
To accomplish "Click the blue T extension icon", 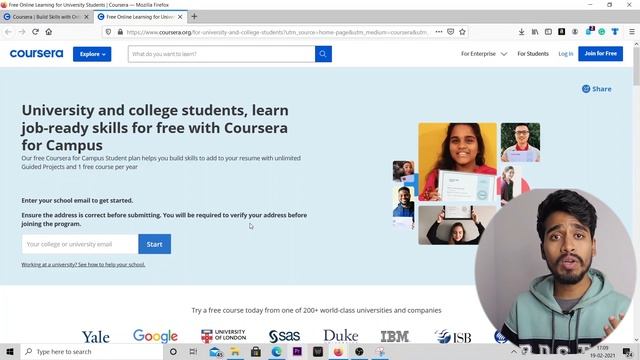I will 615,32.
